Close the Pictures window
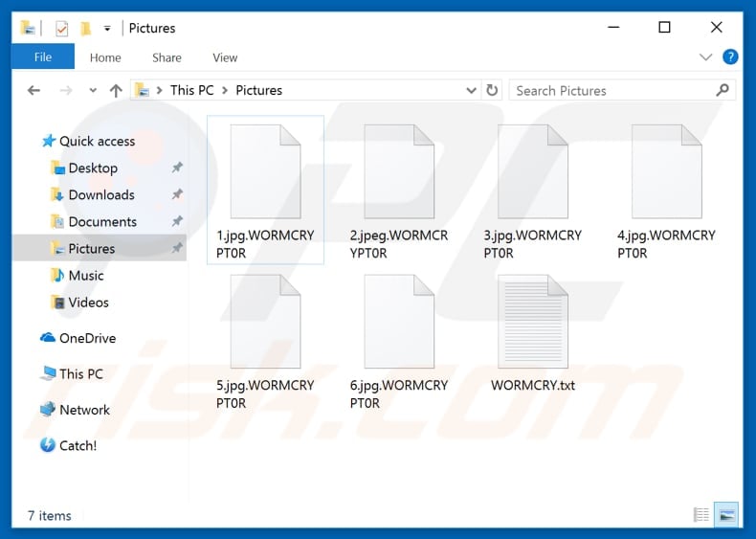This screenshot has height=539, width=756. click(x=717, y=28)
